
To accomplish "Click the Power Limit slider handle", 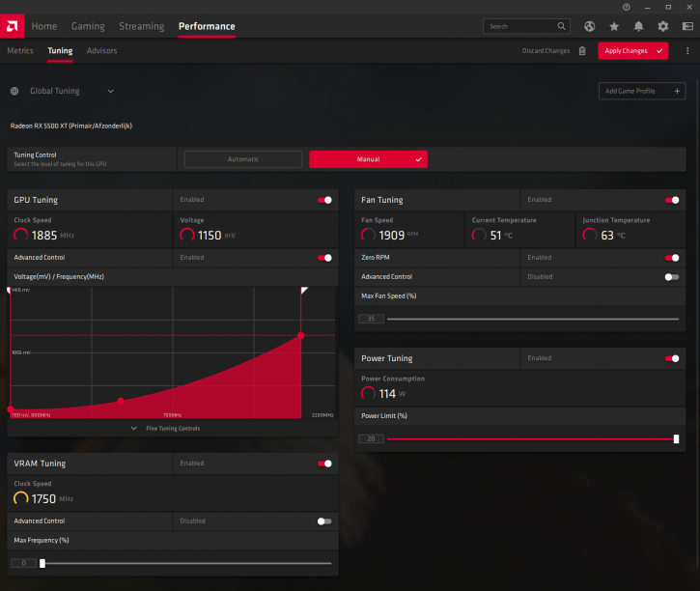I will 676,439.
